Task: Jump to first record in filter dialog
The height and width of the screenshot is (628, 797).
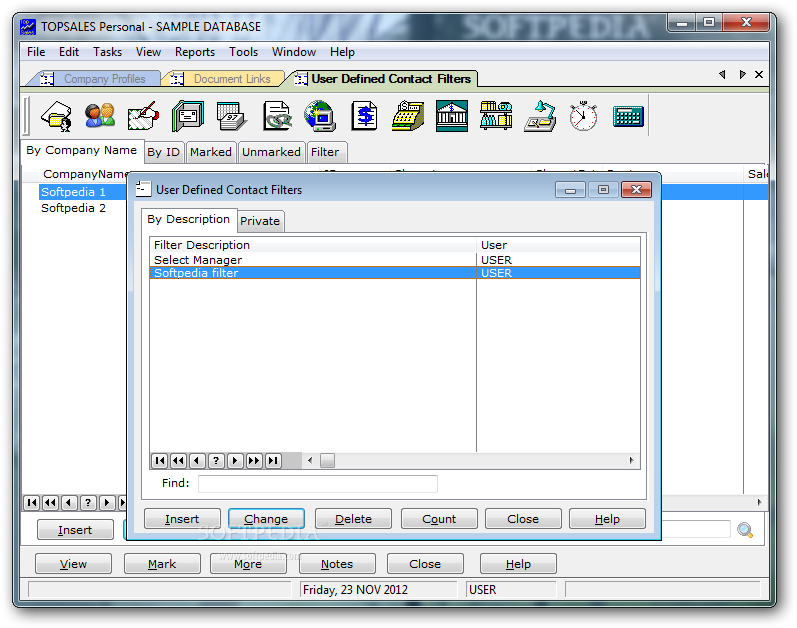Action: (x=160, y=461)
